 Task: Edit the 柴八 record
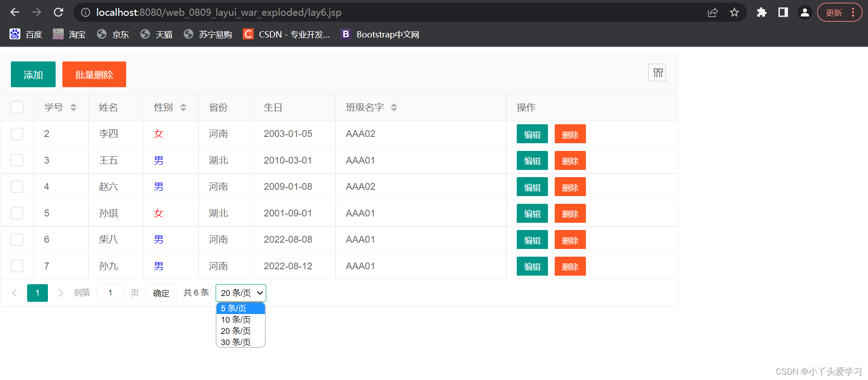coord(532,240)
